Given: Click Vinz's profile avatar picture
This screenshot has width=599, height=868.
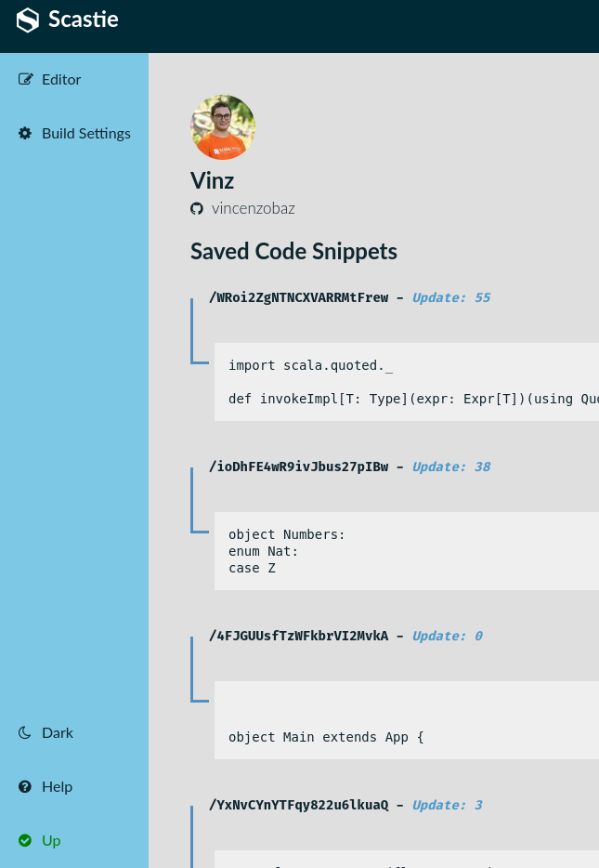Looking at the screenshot, I should (223, 127).
